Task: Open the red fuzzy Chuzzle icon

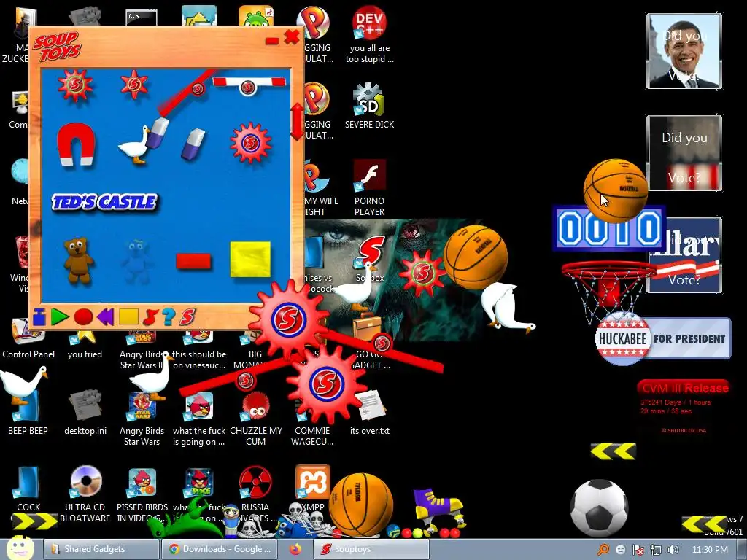Action: pos(256,419)
